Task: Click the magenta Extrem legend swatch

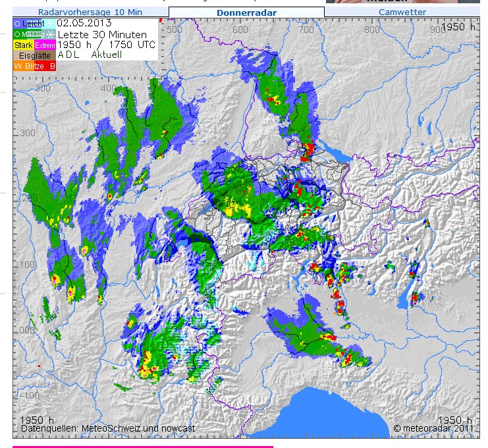Action: click(45, 45)
